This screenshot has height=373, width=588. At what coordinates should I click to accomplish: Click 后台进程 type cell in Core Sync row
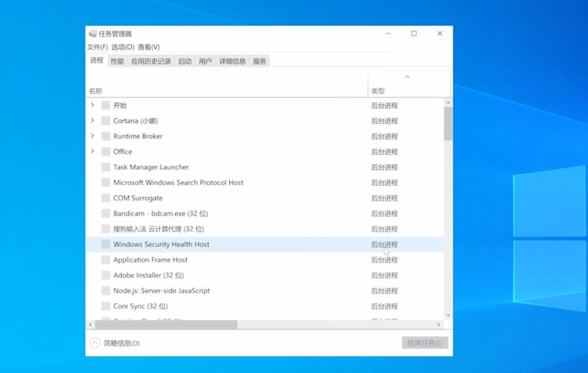(384, 306)
